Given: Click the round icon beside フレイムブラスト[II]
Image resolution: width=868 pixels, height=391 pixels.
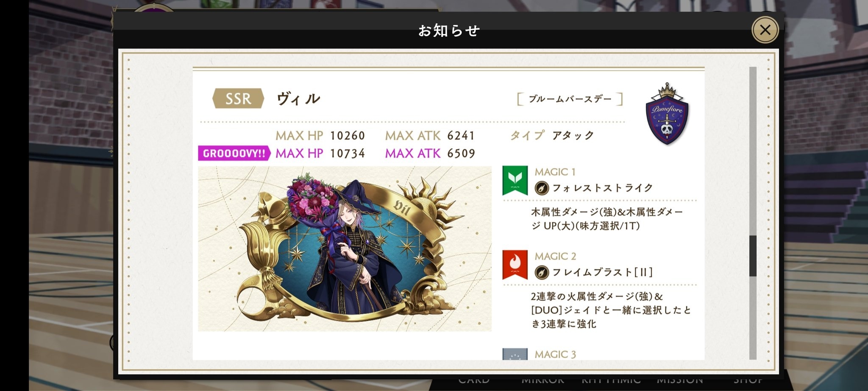Looking at the screenshot, I should (542, 272).
